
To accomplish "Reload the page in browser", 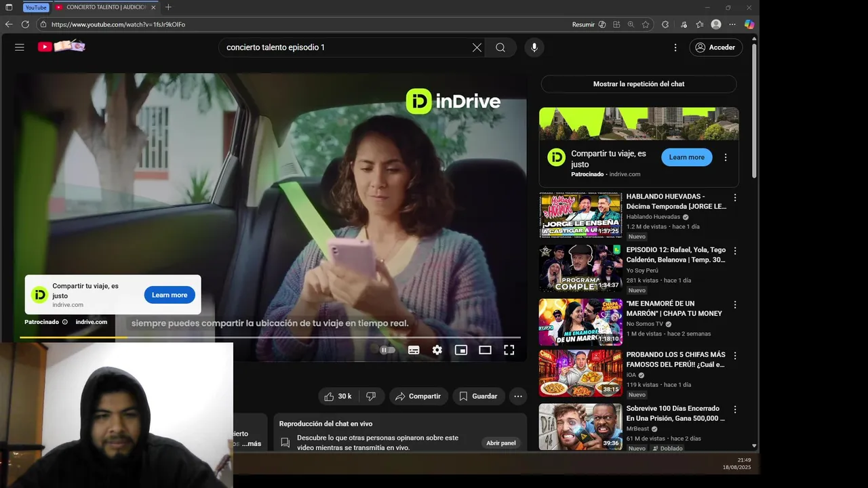I will (25, 24).
